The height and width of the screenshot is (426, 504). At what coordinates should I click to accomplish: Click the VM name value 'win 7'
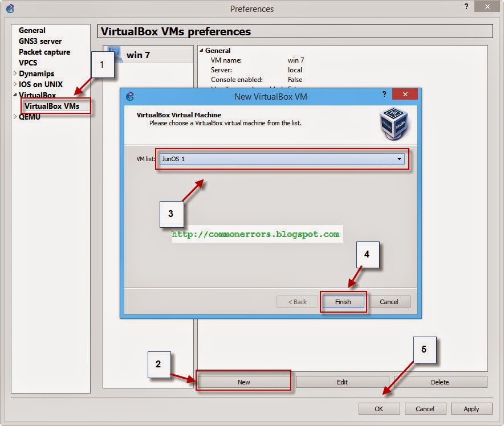pyautogui.click(x=296, y=60)
